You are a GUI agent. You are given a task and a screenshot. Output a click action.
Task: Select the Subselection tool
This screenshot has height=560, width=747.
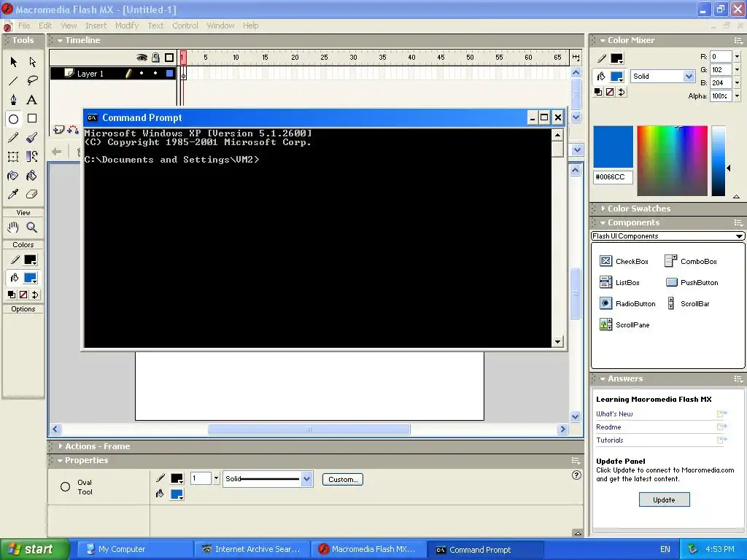point(32,62)
